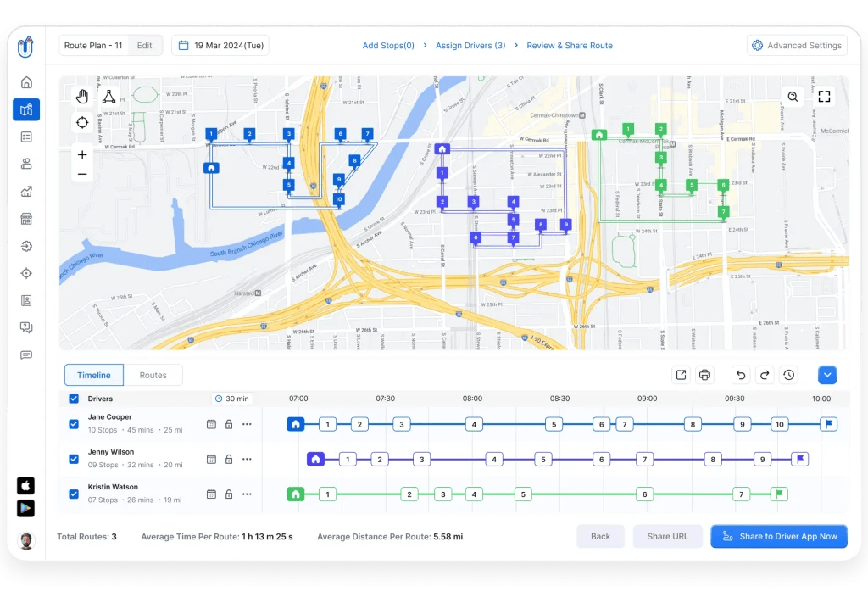Viewport: 868px width, 603px height.
Task: Zoom in on the map with plus button
Action: pos(82,154)
